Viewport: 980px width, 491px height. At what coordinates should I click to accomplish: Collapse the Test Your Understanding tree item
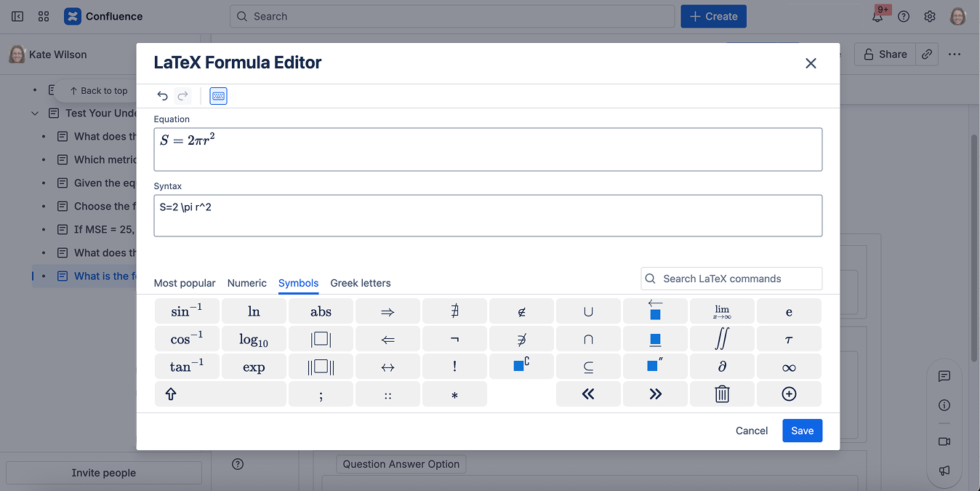pyautogui.click(x=35, y=113)
